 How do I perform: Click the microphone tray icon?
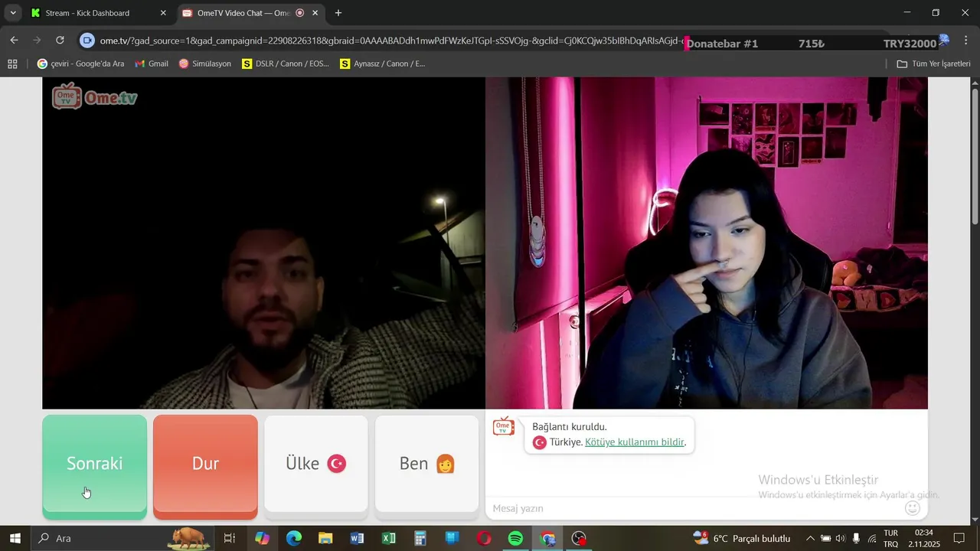[x=856, y=538]
